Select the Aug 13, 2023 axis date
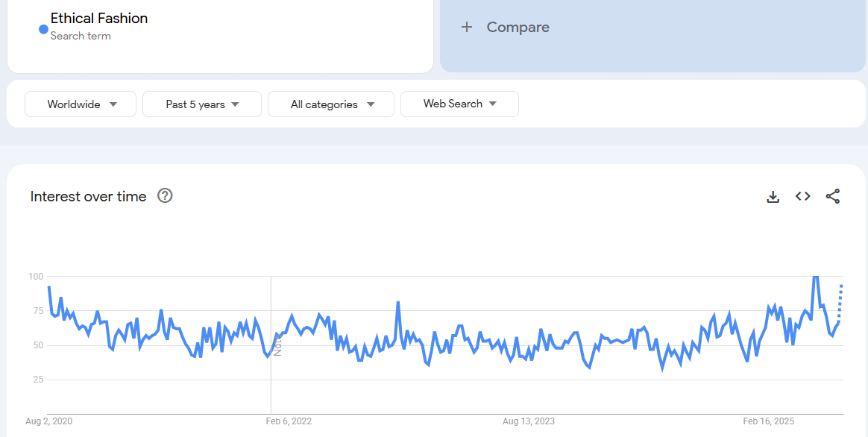 coord(528,421)
